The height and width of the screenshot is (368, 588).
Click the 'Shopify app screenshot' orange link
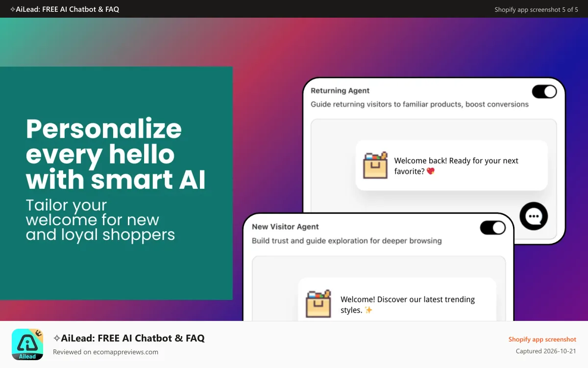(x=542, y=340)
